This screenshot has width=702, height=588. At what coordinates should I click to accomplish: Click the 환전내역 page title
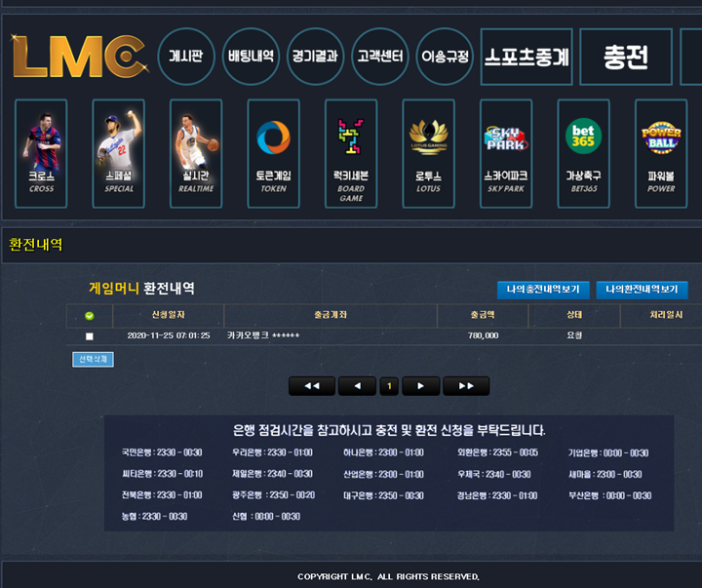click(x=36, y=245)
